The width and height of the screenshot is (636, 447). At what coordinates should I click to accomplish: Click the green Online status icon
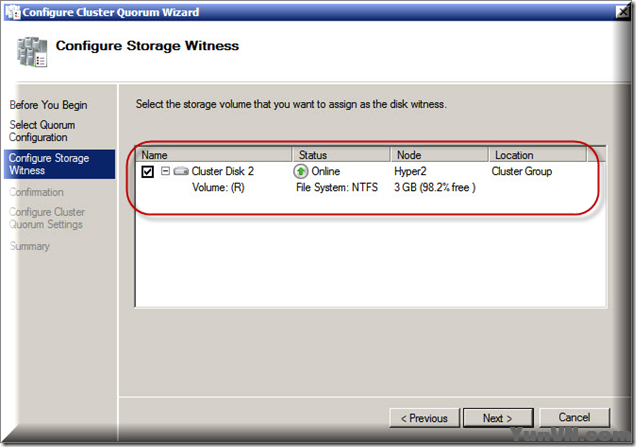point(301,172)
